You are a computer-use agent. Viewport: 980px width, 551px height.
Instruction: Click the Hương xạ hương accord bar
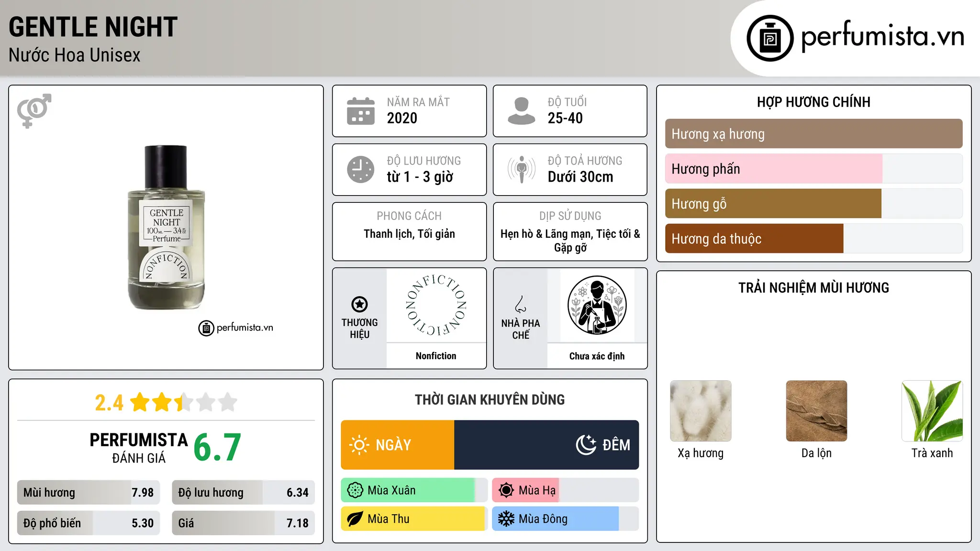(813, 134)
